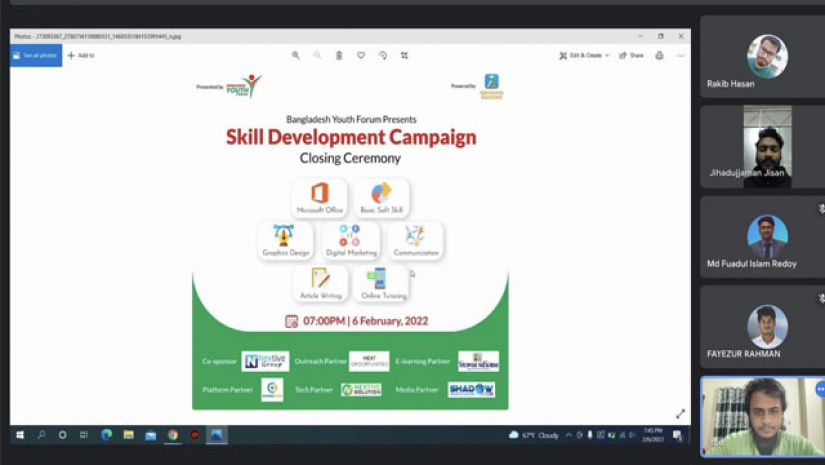Click the zoom out magnifier icon
Viewport: 825px width, 465px height.
pyautogui.click(x=317, y=55)
